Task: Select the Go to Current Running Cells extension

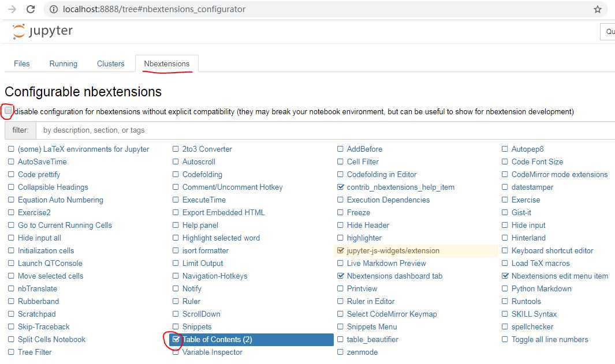Action: (x=65, y=225)
